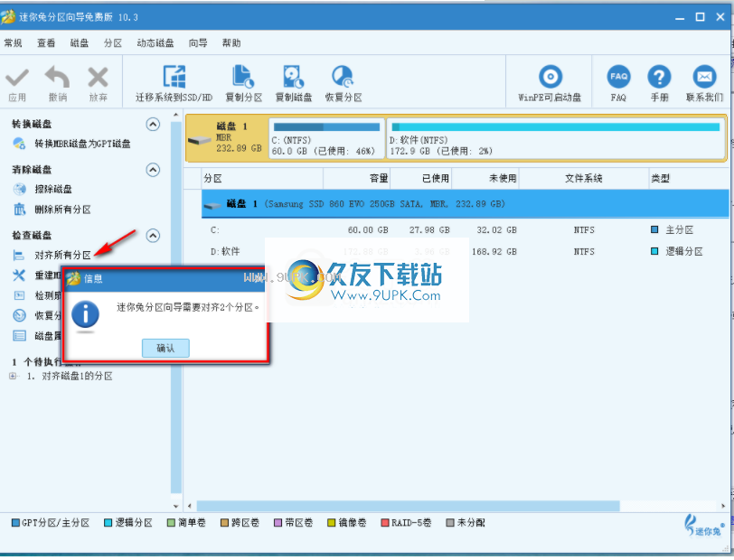Click Align All Partitions (对齐所有分区) link
734x560 pixels.
62,255
